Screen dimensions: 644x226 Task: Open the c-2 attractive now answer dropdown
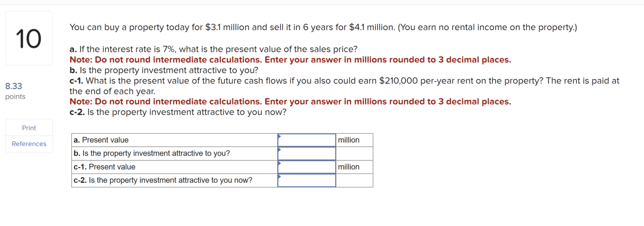click(x=306, y=180)
